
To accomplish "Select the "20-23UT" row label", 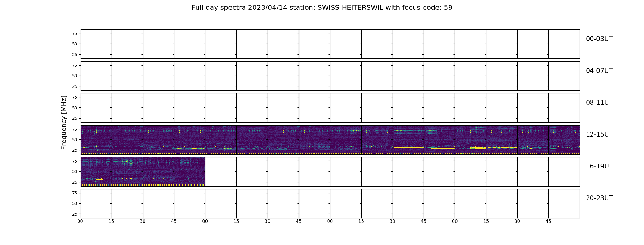I will tap(599, 198).
